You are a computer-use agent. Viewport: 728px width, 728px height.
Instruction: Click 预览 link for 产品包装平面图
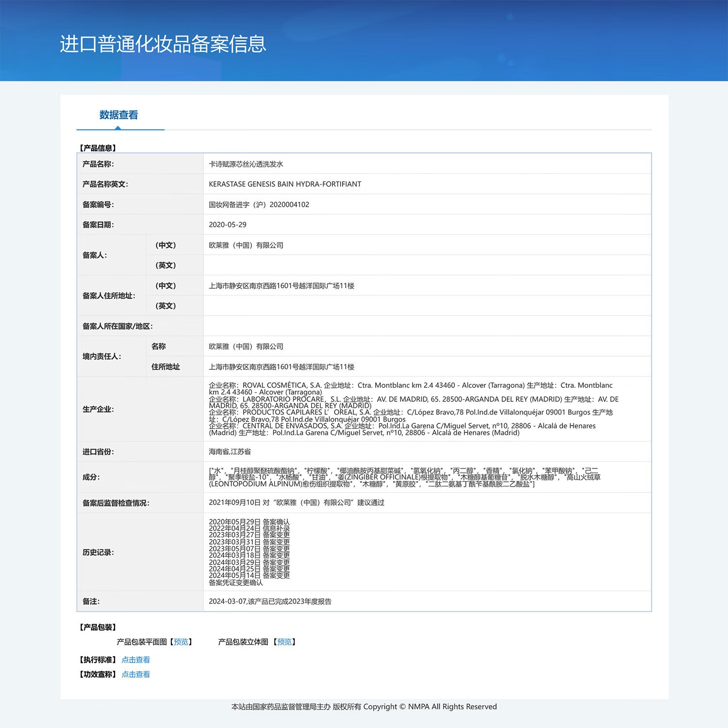(x=181, y=642)
